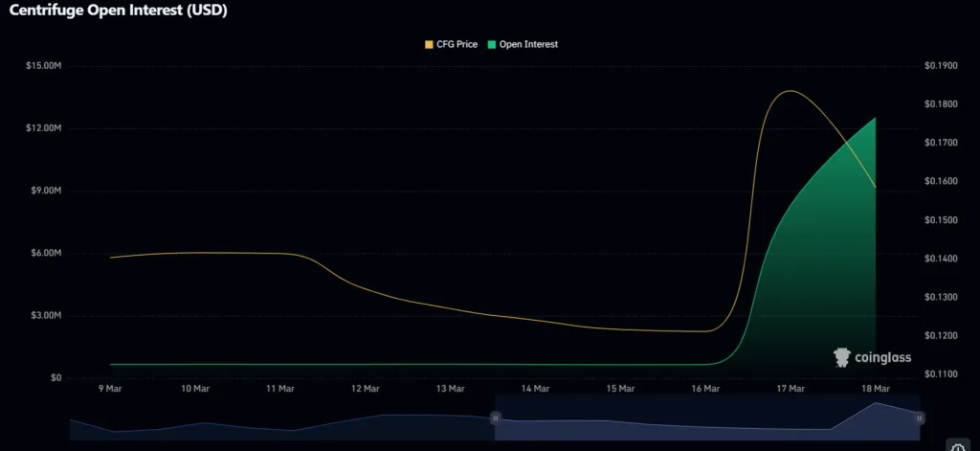
Task: Click the $0.1500 price axis label
Action: tap(941, 220)
